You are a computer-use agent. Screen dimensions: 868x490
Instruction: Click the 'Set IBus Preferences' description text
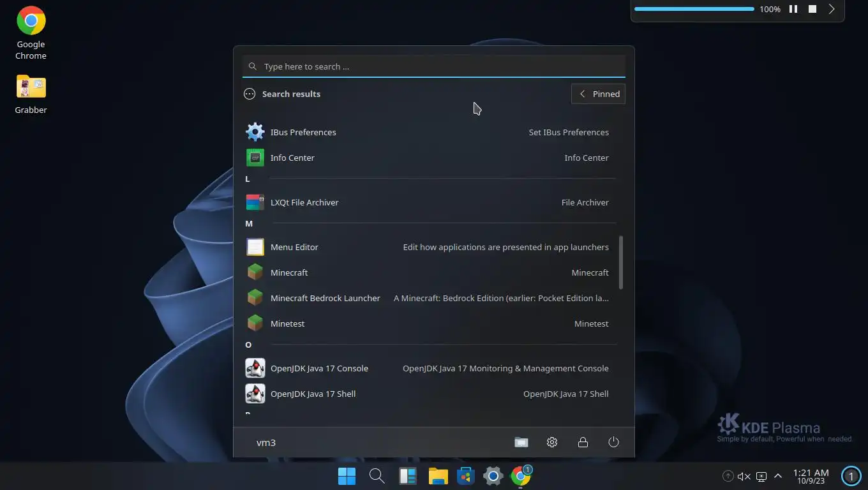569,132
